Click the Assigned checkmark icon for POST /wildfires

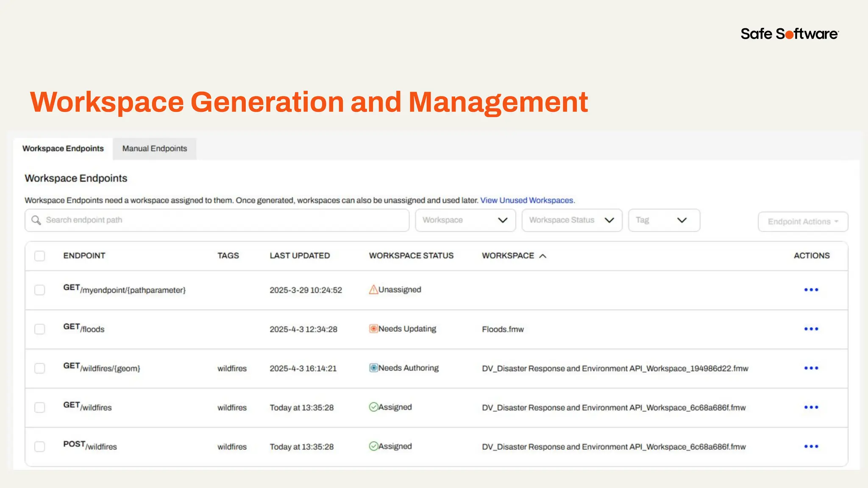373,446
